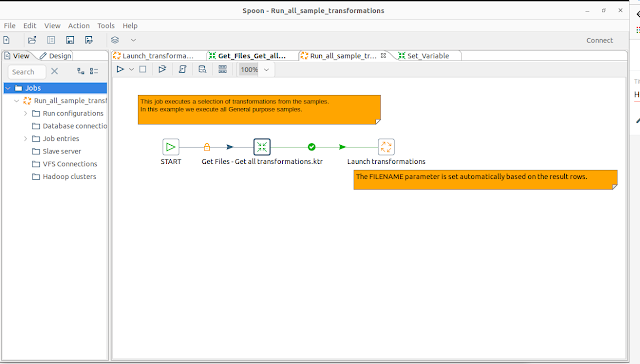640x364 pixels.
Task: Click the Save As toolbar icon
Action: point(89,40)
